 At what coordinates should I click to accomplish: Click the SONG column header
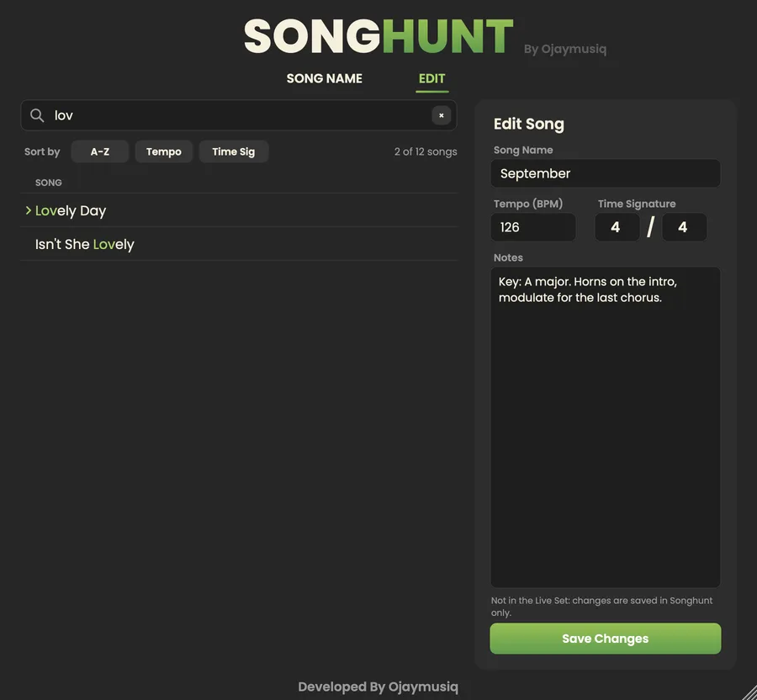[48, 183]
